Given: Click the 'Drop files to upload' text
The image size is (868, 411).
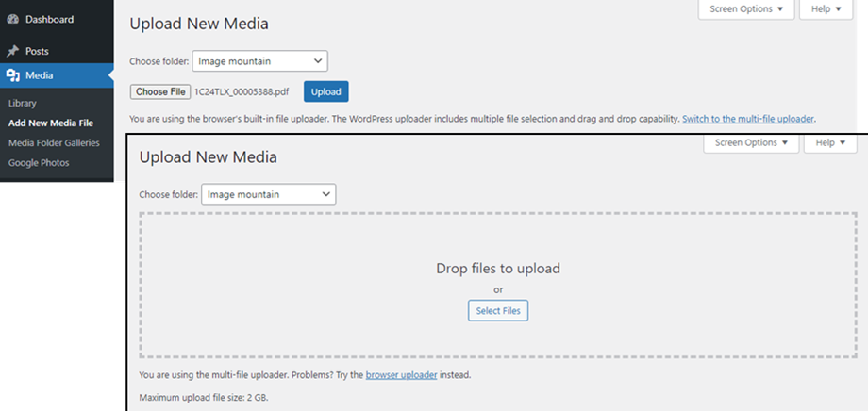Looking at the screenshot, I should tap(497, 269).
